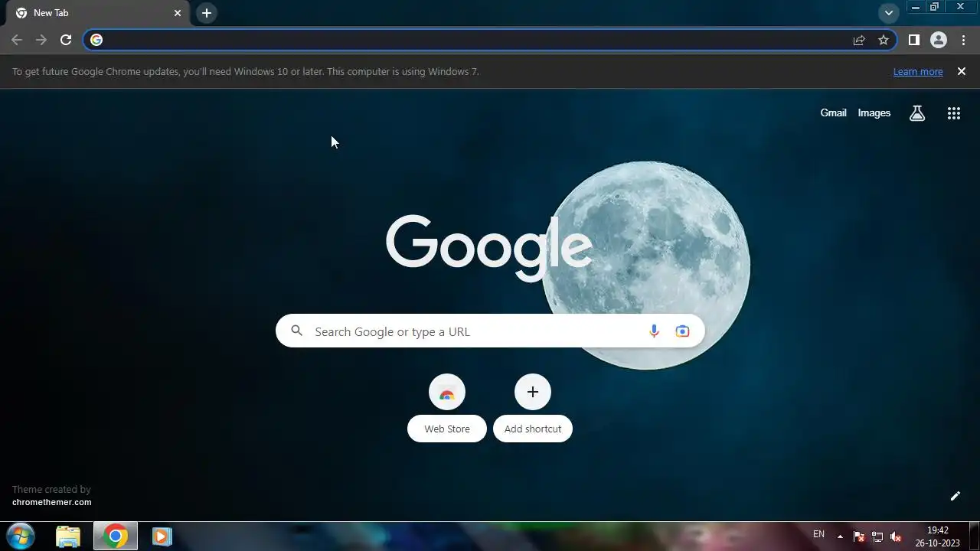The height and width of the screenshot is (551, 980).
Task: Click the back navigation arrow
Action: coord(17,40)
